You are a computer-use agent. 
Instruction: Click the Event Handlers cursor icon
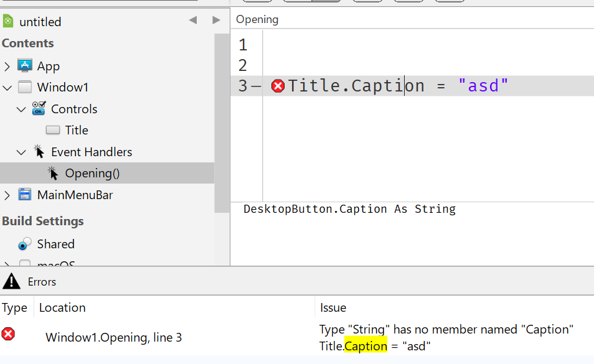39,151
